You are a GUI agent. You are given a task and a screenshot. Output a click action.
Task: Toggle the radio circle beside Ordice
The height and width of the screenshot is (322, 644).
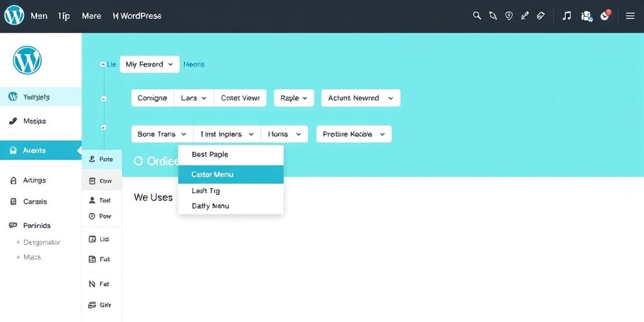click(x=138, y=161)
